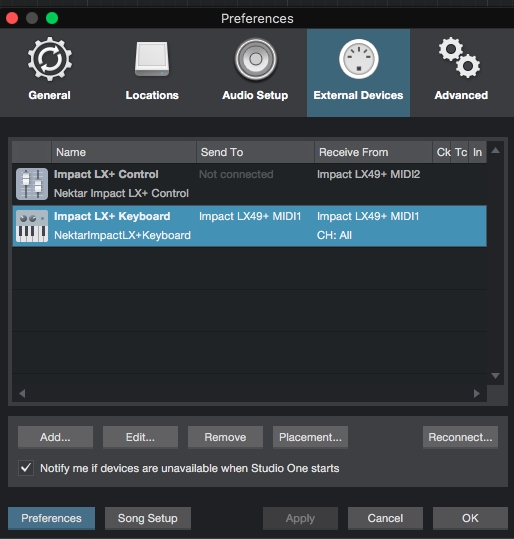The height and width of the screenshot is (539, 514).
Task: Edit the selected device with Edit...
Action: 140,437
